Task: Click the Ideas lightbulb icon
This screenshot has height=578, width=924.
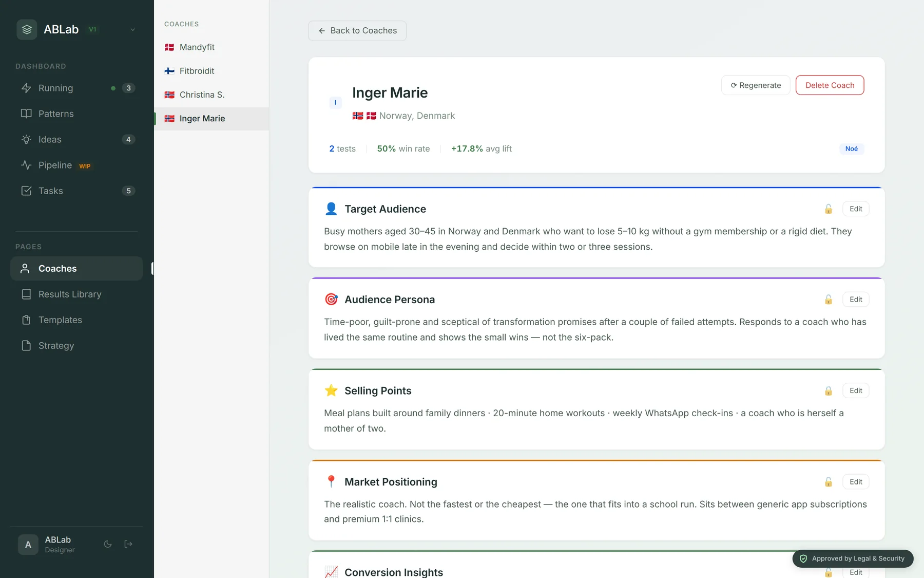Action: [x=26, y=139]
